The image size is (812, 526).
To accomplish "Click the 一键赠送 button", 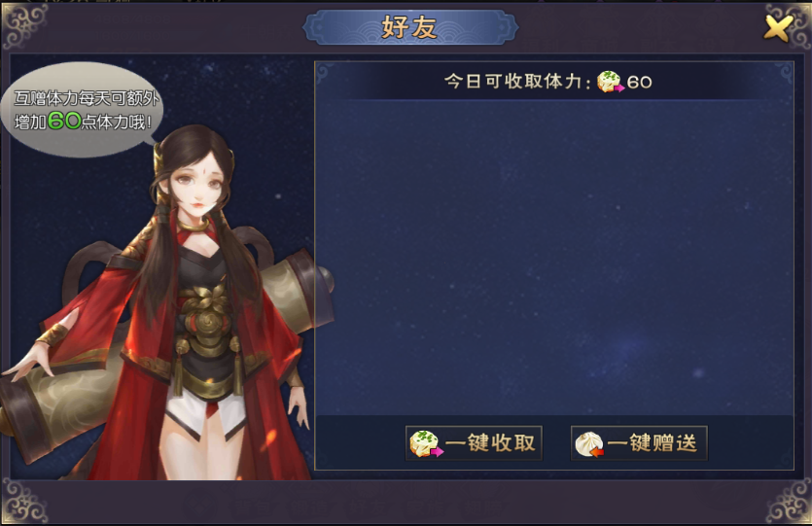I will click(639, 443).
